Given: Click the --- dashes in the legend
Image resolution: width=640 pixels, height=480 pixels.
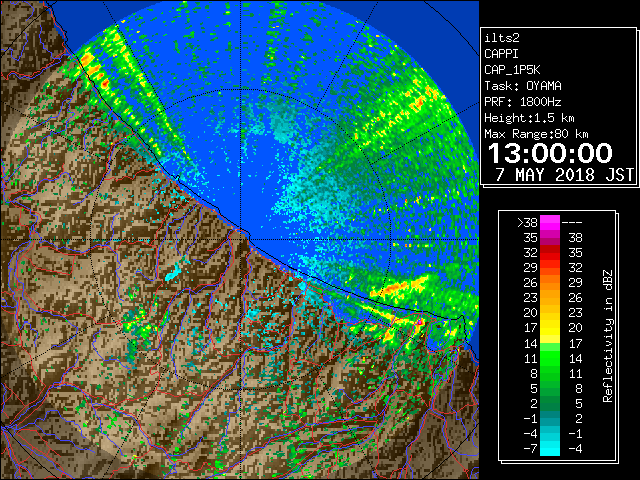Looking at the screenshot, I should pos(572,223).
